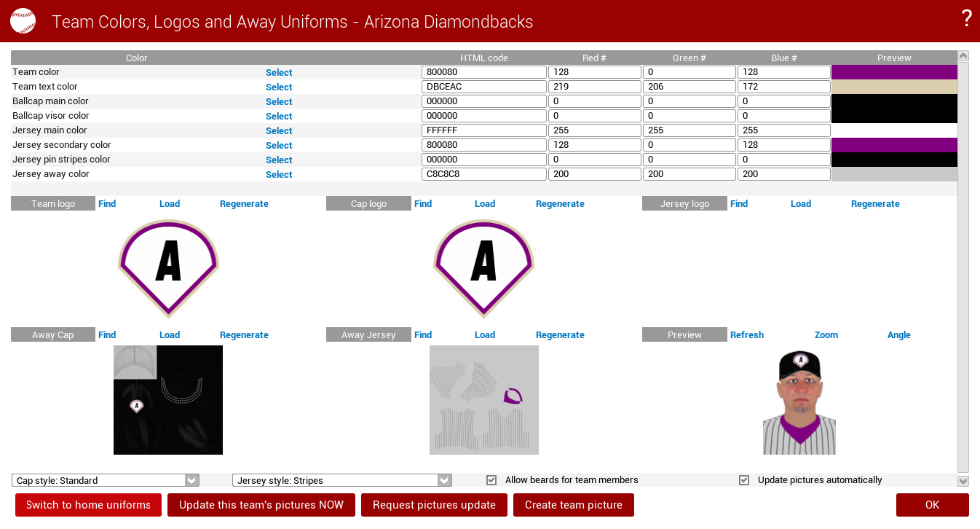Click Load next to Away Cap
The height and width of the screenshot is (529, 980).
pyautogui.click(x=170, y=335)
